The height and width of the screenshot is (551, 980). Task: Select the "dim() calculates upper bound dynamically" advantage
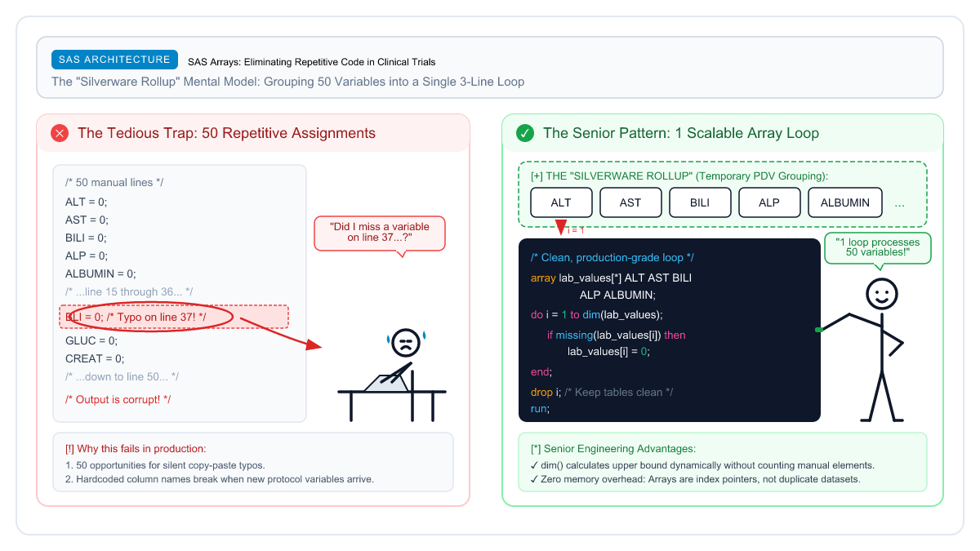click(702, 465)
